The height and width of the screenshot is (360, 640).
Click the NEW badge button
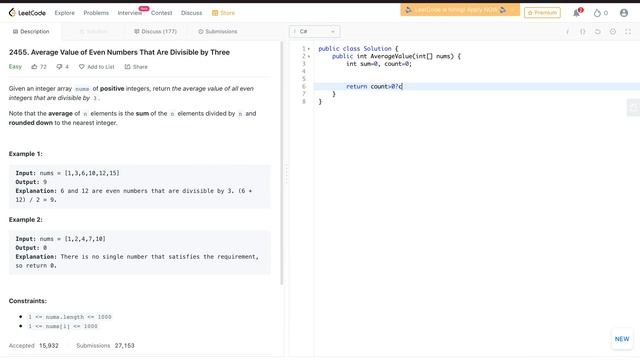(622, 339)
